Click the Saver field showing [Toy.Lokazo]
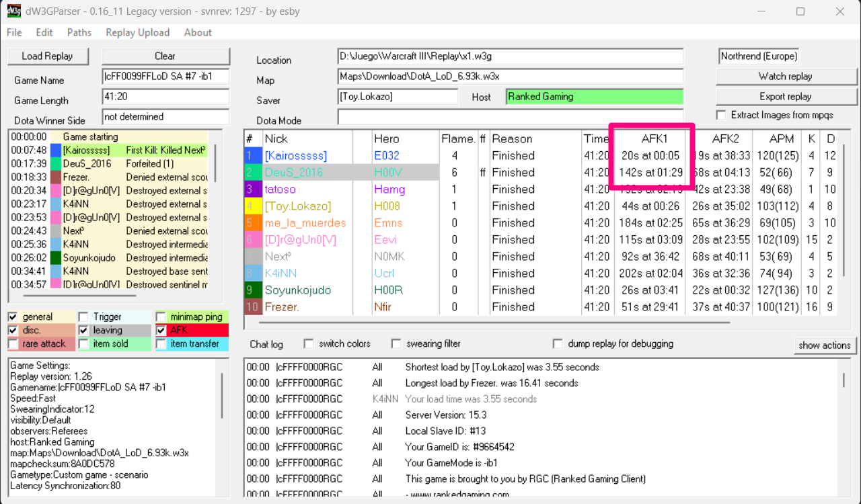861x504 pixels. [x=398, y=97]
